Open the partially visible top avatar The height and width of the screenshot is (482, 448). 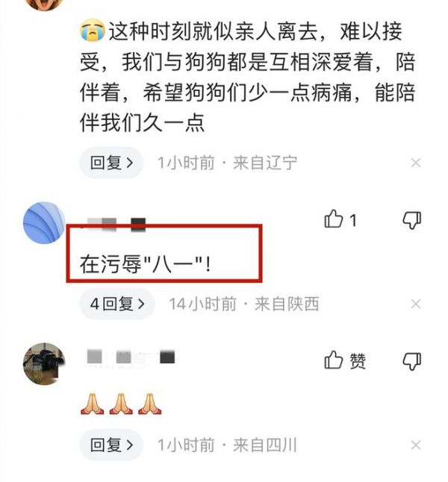pyautogui.click(x=45, y=4)
